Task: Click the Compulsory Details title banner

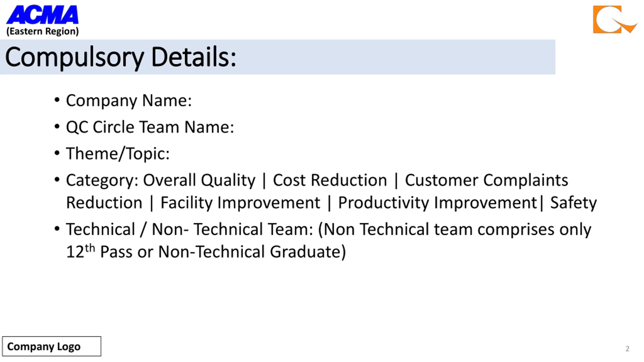Action: pos(277,57)
